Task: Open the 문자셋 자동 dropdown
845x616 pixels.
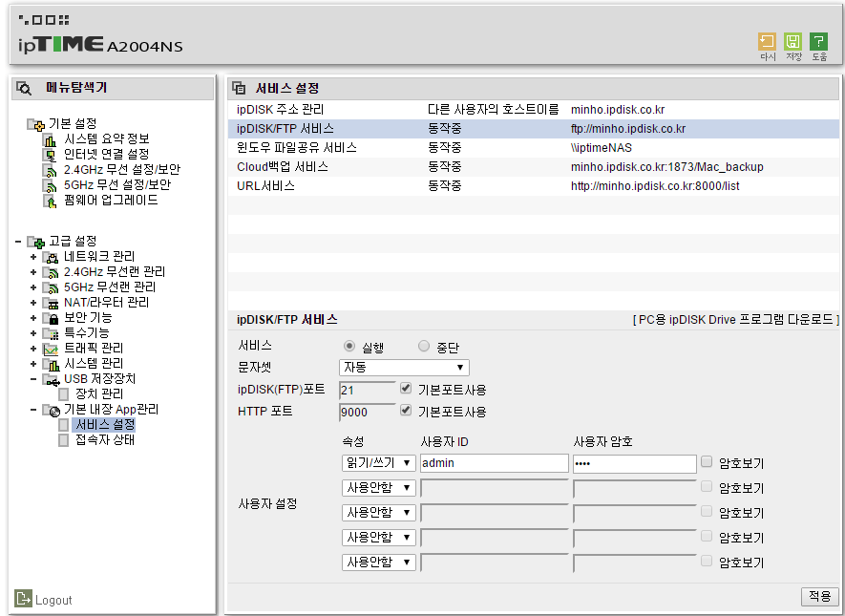Action: (x=404, y=368)
